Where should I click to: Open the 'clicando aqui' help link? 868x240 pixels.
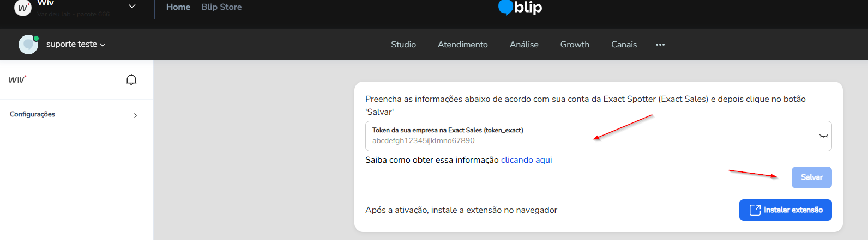coord(526,160)
